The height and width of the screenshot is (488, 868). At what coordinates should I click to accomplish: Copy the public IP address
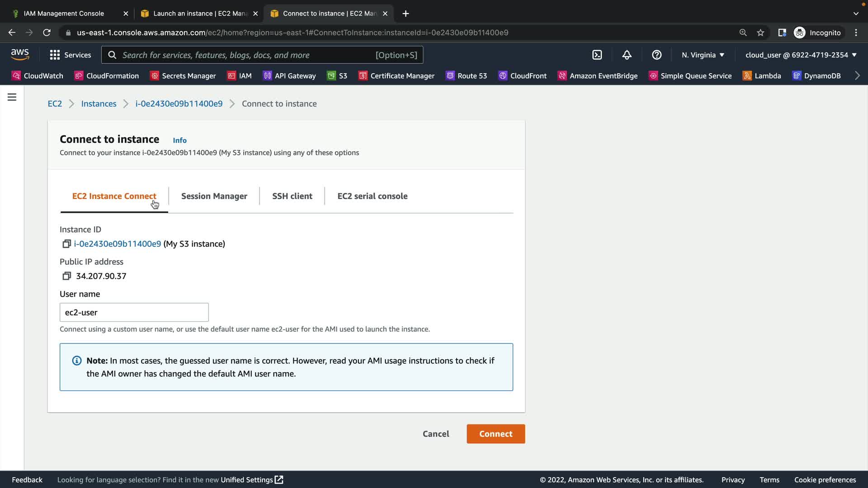tap(66, 276)
